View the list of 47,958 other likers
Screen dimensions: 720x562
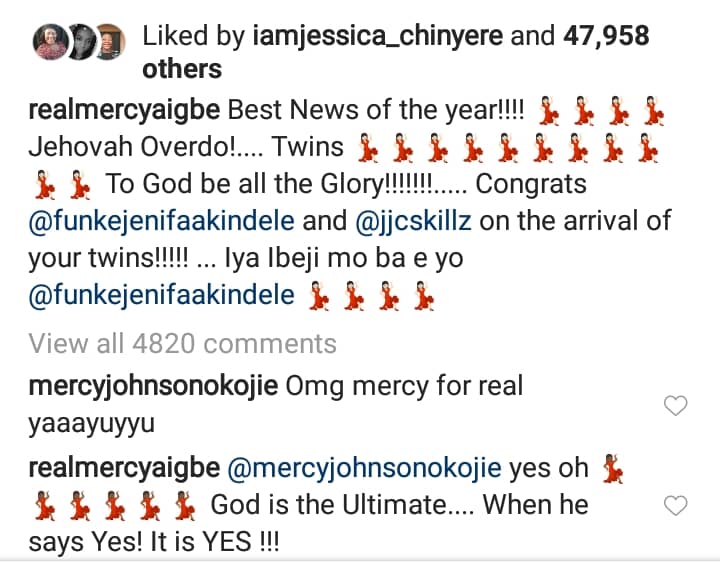pos(396,52)
